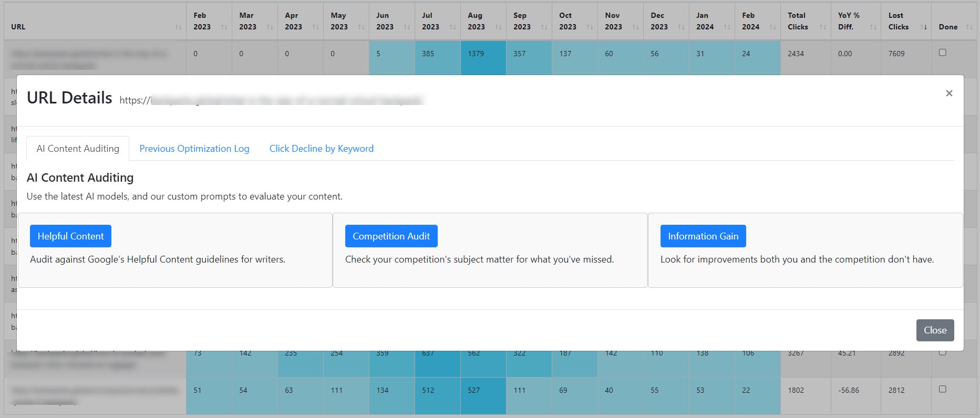Start the Competition Audit

(x=391, y=236)
